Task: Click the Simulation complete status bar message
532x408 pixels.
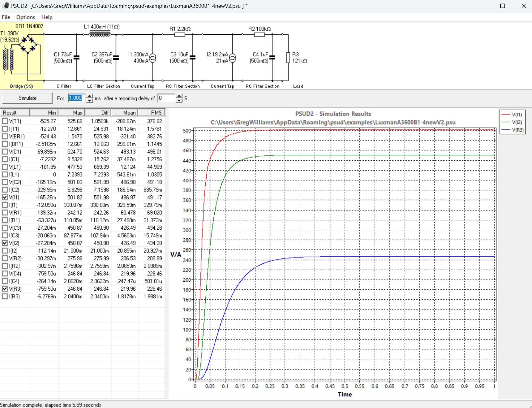Action: coord(51,405)
